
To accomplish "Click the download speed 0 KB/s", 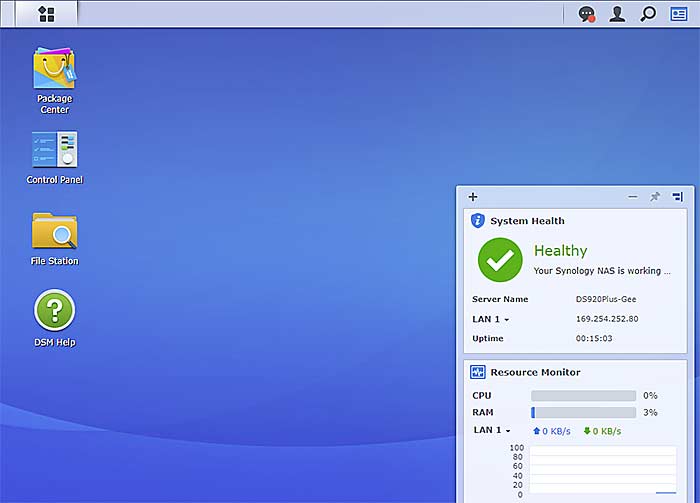I will pyautogui.click(x=602, y=431).
